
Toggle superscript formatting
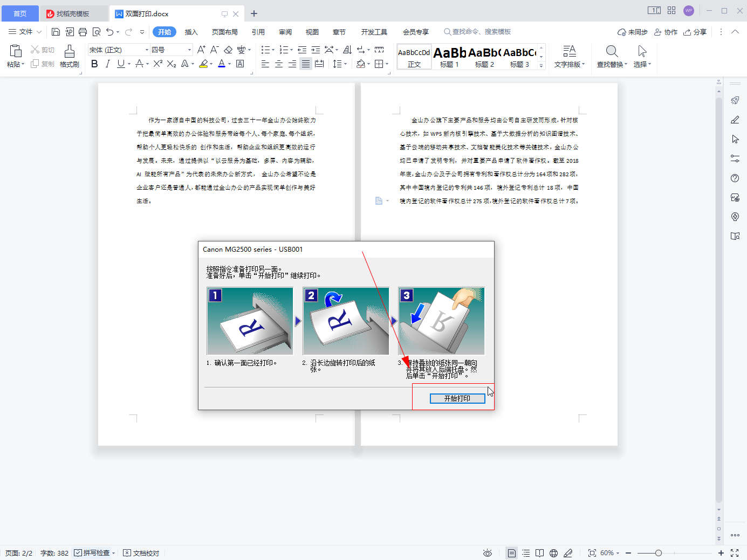[157, 64]
